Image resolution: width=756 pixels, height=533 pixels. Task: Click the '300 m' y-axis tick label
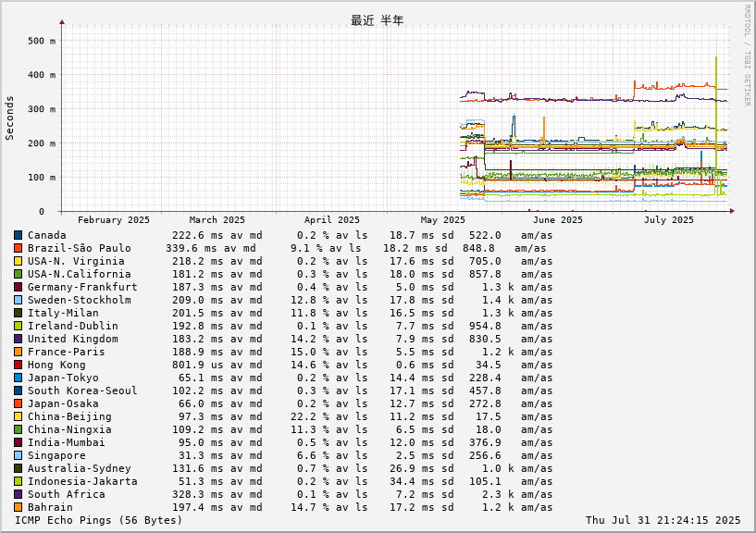pos(42,109)
